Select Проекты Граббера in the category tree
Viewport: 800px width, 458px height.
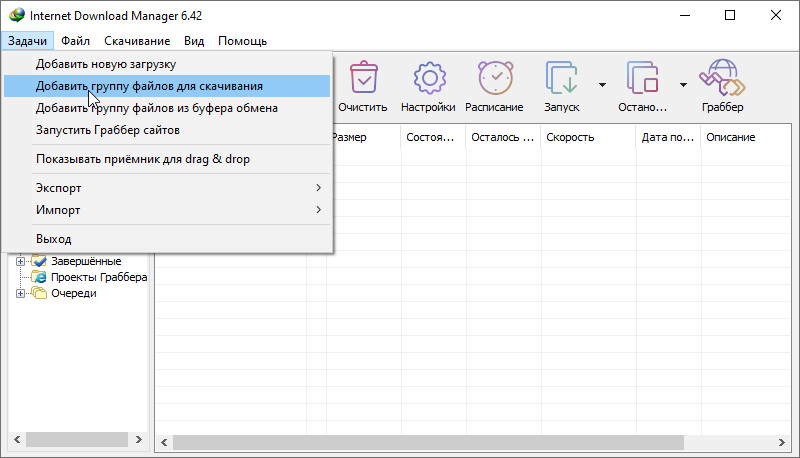tap(98, 277)
